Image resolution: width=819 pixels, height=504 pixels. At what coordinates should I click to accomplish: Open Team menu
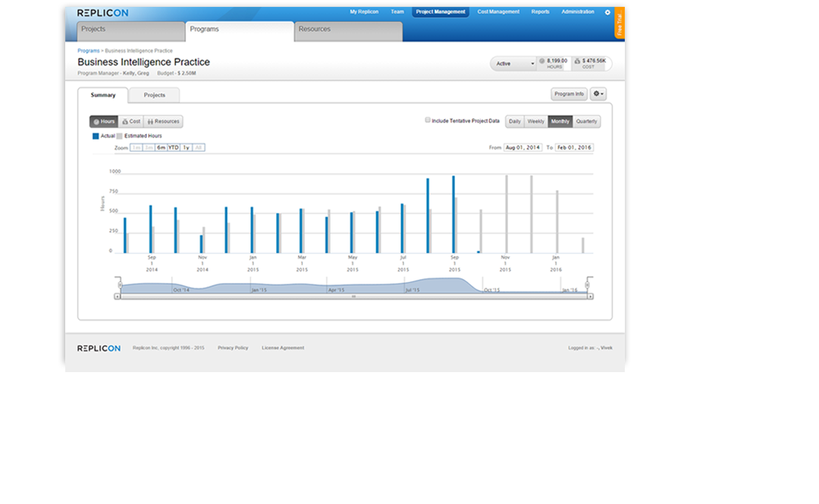pos(397,11)
